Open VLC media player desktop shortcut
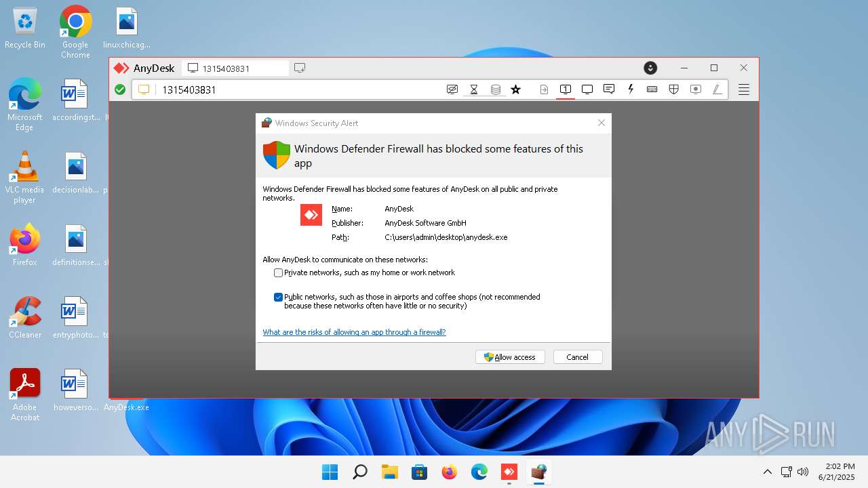The image size is (868, 488). [25, 178]
